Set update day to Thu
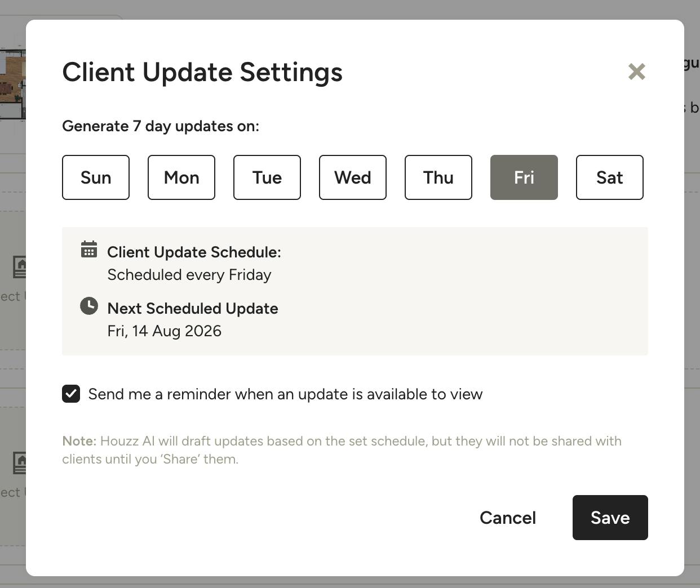This screenshot has width=700, height=588. click(x=438, y=177)
